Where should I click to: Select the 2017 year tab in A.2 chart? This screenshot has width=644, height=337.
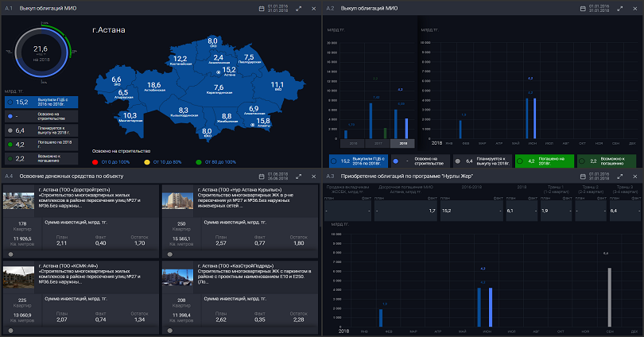click(x=378, y=144)
